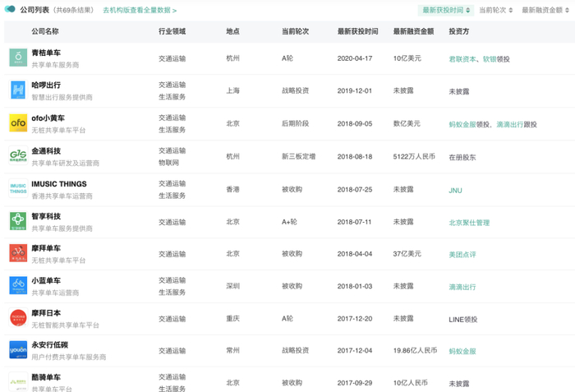
Task: Click the 摩拜单车 red bike logo
Action: coord(18,253)
